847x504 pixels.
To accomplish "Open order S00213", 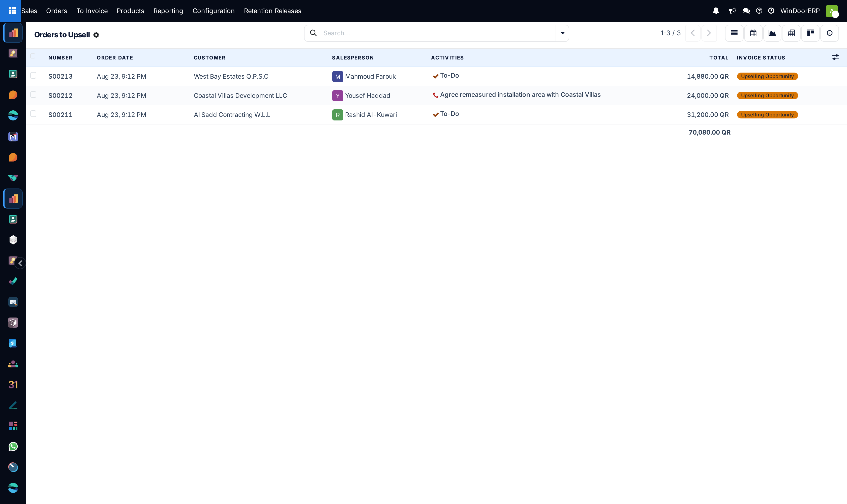I will coord(60,76).
